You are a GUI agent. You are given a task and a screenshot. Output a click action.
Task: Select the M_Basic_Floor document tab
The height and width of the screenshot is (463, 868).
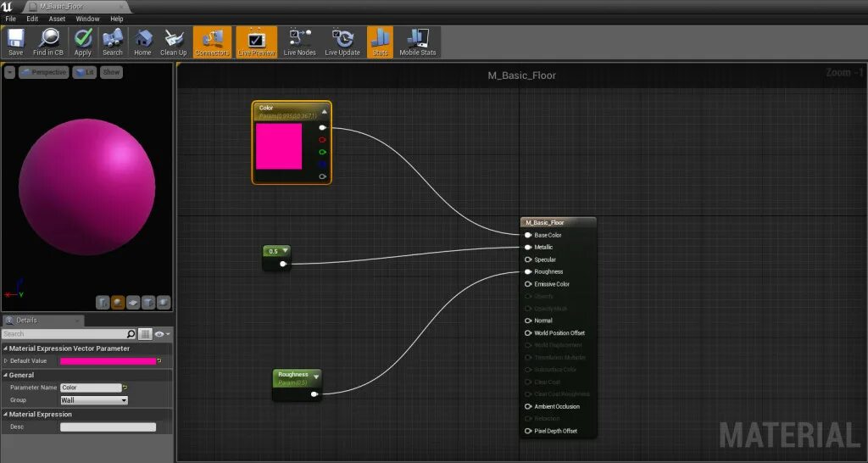point(76,7)
